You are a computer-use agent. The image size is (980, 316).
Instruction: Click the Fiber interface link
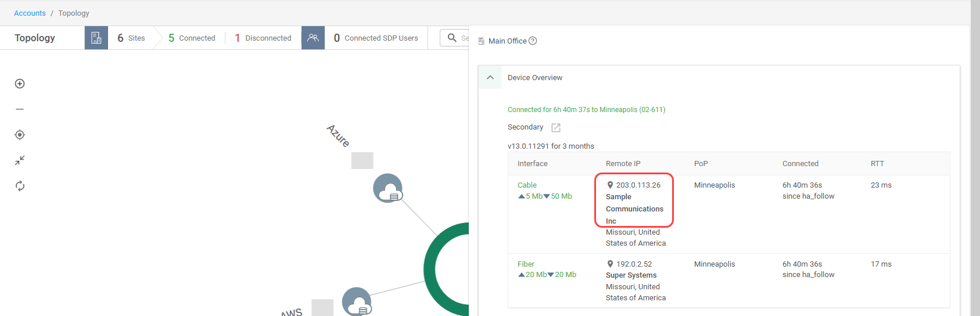526,264
